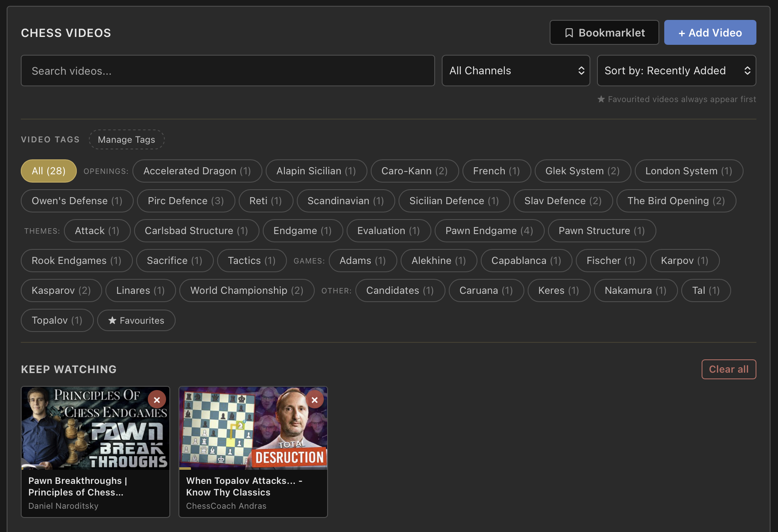Dismiss Pawn Breakthroughs via its X icon
This screenshot has height=532, width=778.
[157, 399]
